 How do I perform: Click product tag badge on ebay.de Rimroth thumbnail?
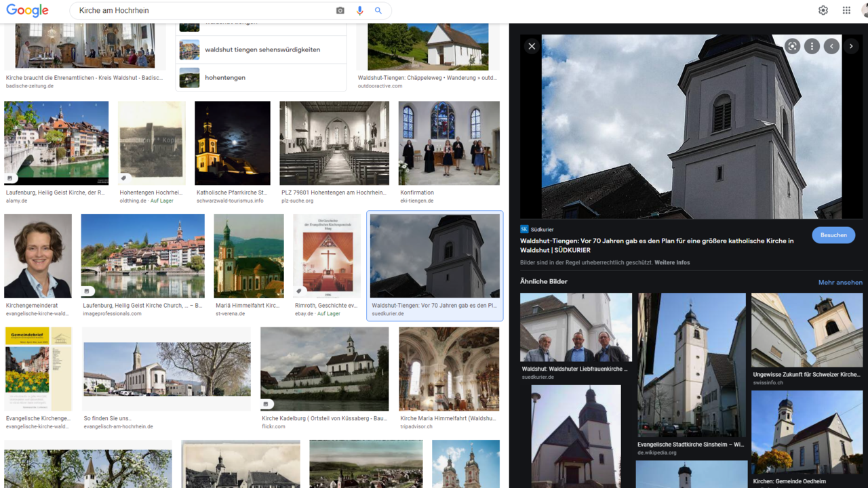click(x=299, y=291)
